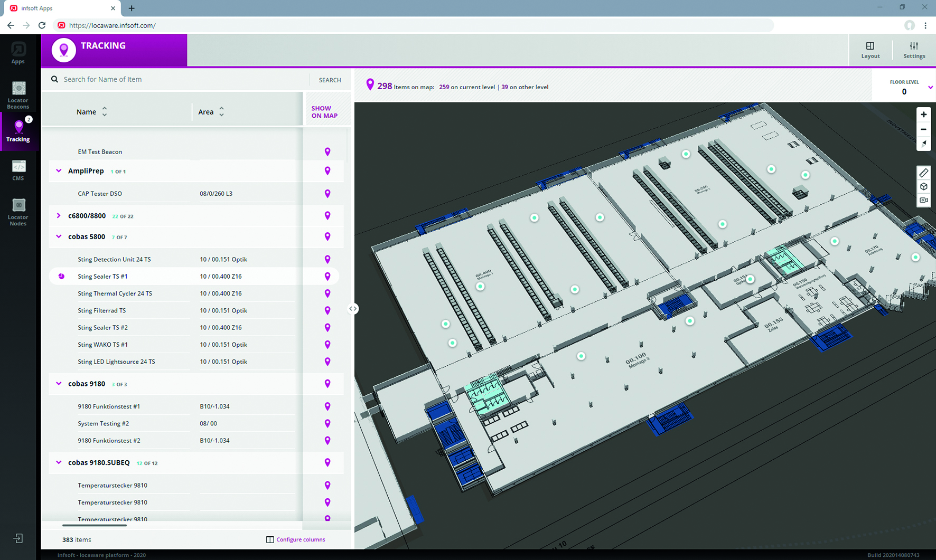Open the Layout panel
936x560 pixels.
[870, 49]
